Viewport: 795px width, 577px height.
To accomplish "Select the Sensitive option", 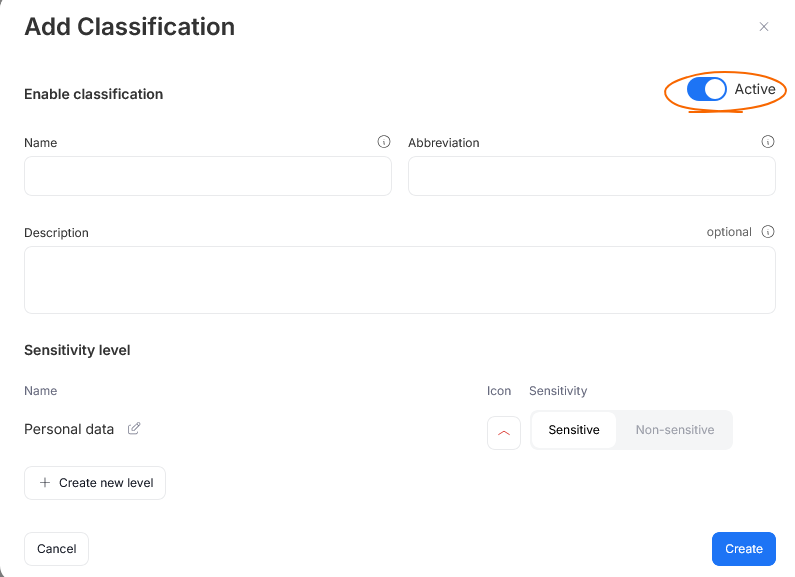I will coord(574,430).
